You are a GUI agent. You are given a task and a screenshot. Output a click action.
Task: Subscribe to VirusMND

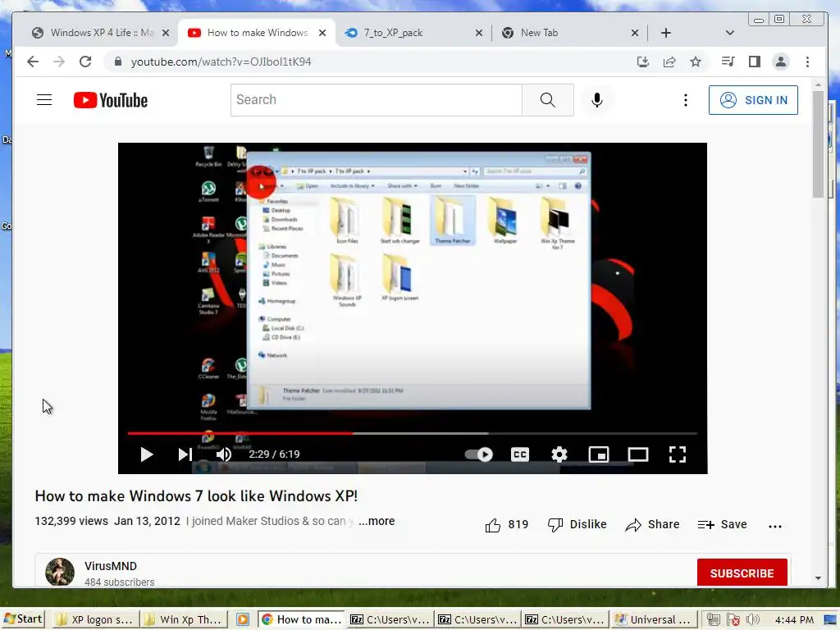click(x=742, y=573)
